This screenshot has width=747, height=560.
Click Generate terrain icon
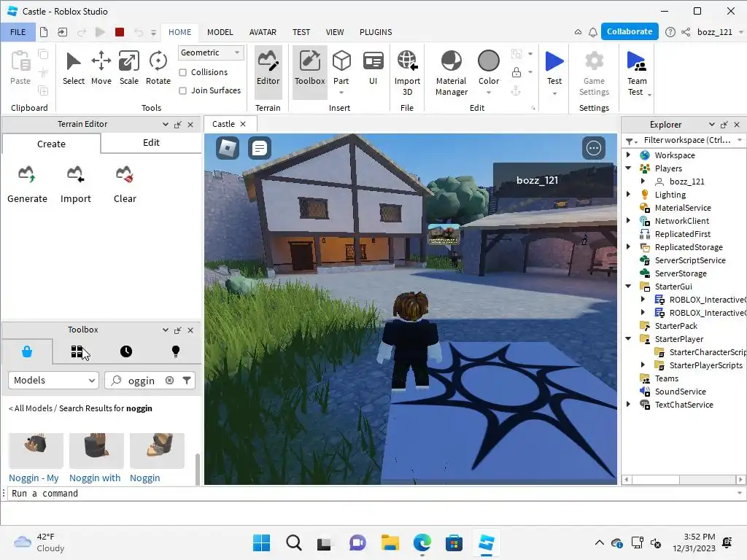[x=27, y=184]
